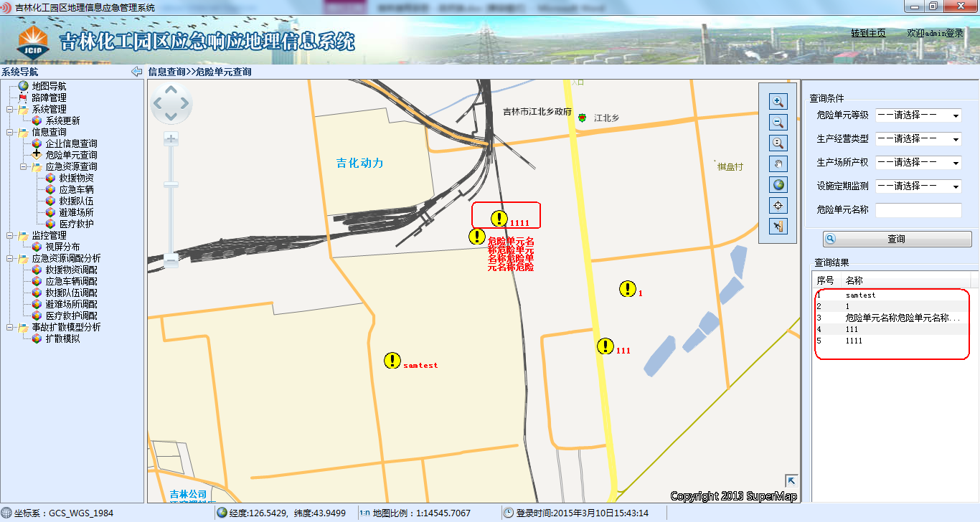Image resolution: width=980 pixels, height=522 pixels.
Task: Click the zoom in magnifier tool
Action: coord(777,102)
